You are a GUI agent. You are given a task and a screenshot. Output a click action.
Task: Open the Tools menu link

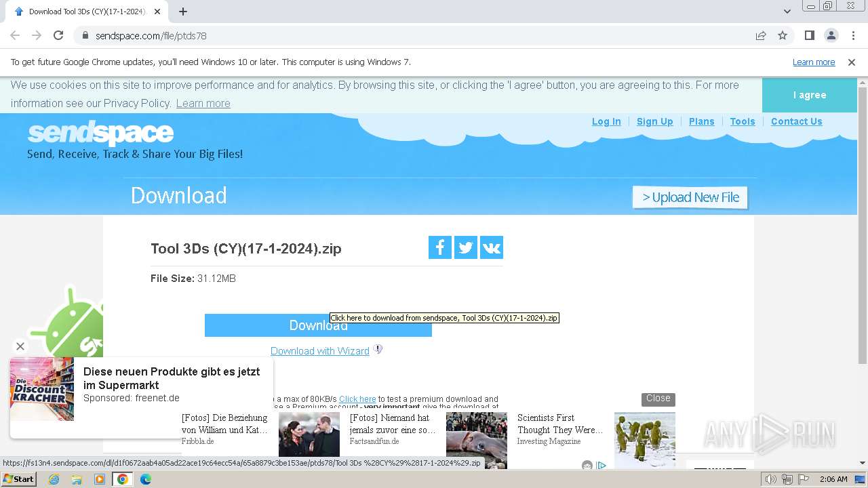point(743,121)
